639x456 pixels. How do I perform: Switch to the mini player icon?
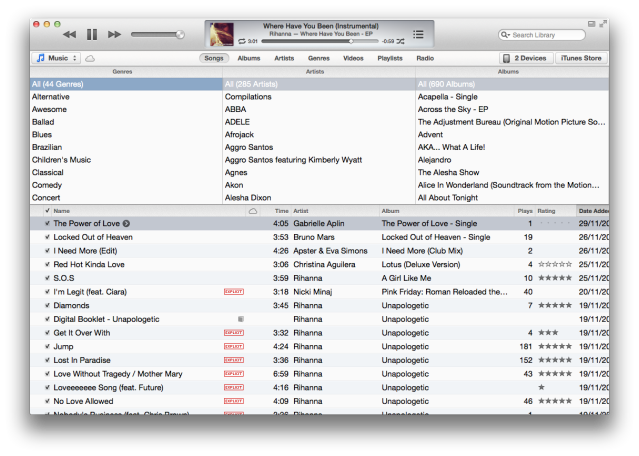coord(592,24)
